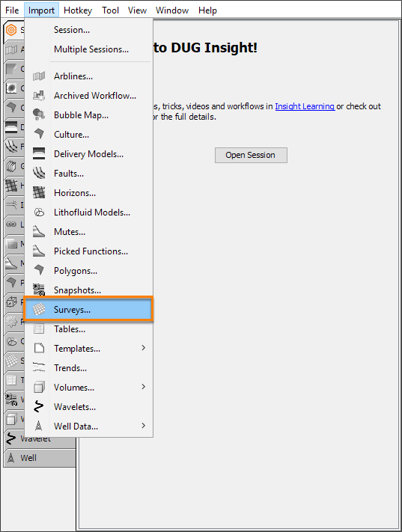Click the Bubble Map icon
This screenshot has height=532, width=402.
click(x=39, y=115)
